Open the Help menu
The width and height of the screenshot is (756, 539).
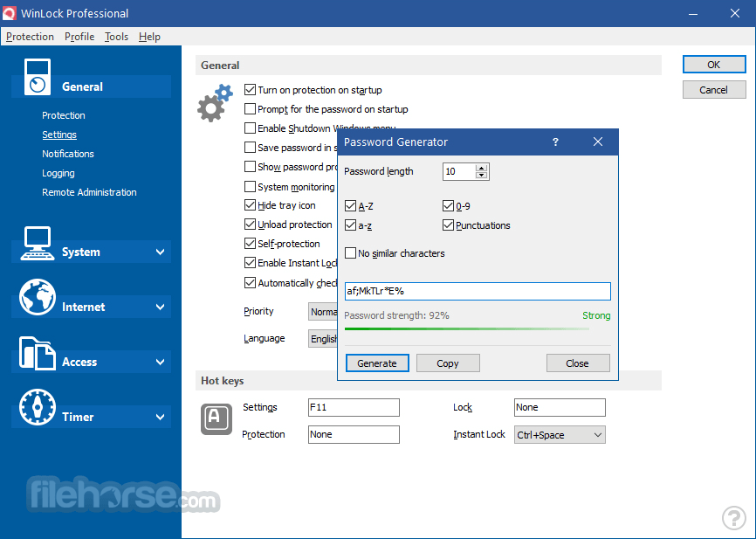point(149,37)
